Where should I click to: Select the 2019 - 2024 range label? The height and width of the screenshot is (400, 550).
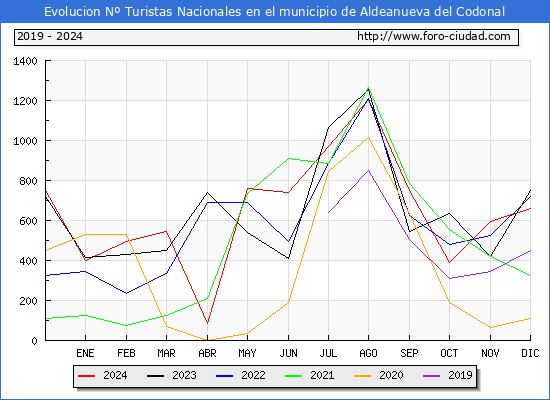tap(50, 36)
